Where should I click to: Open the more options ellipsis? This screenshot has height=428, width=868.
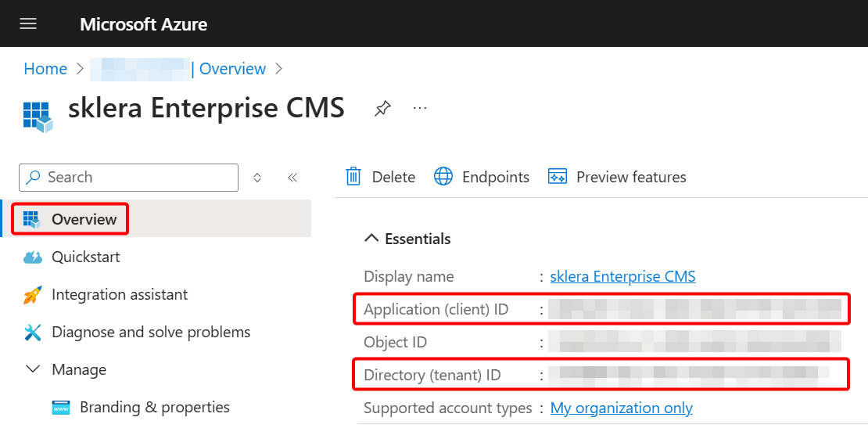420,107
